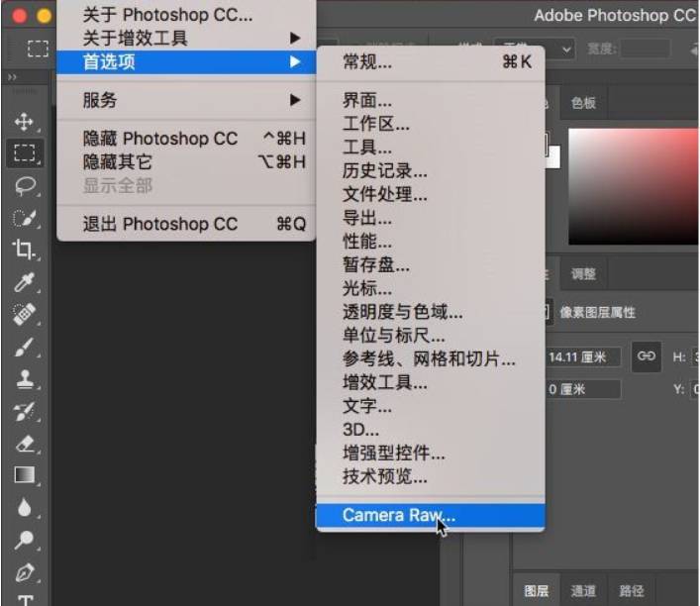Viewport: 700px width, 606px height.
Task: Open 工作区... preferences
Action: coord(431,123)
